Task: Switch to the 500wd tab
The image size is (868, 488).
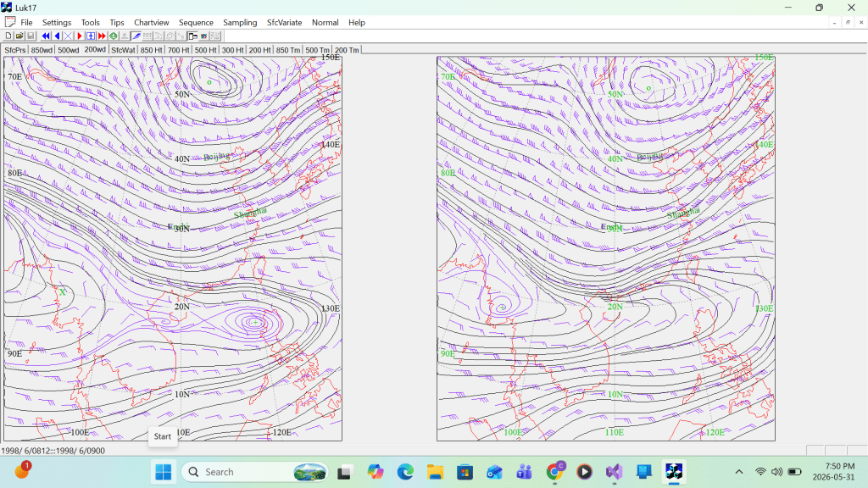Action: (68, 50)
